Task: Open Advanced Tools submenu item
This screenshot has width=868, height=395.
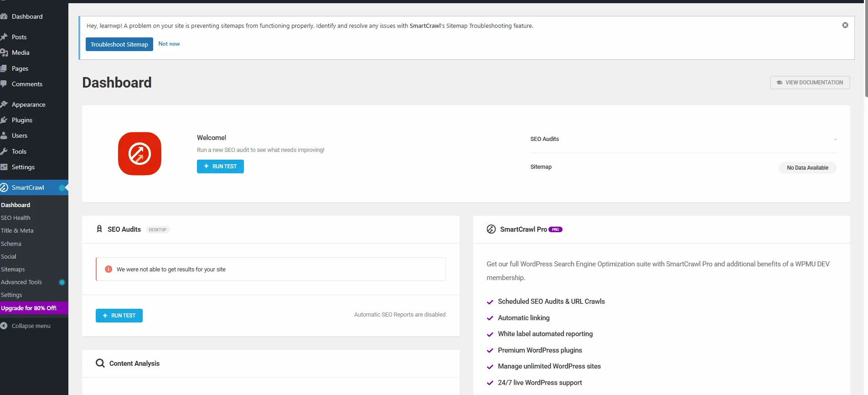Action: tap(21, 282)
